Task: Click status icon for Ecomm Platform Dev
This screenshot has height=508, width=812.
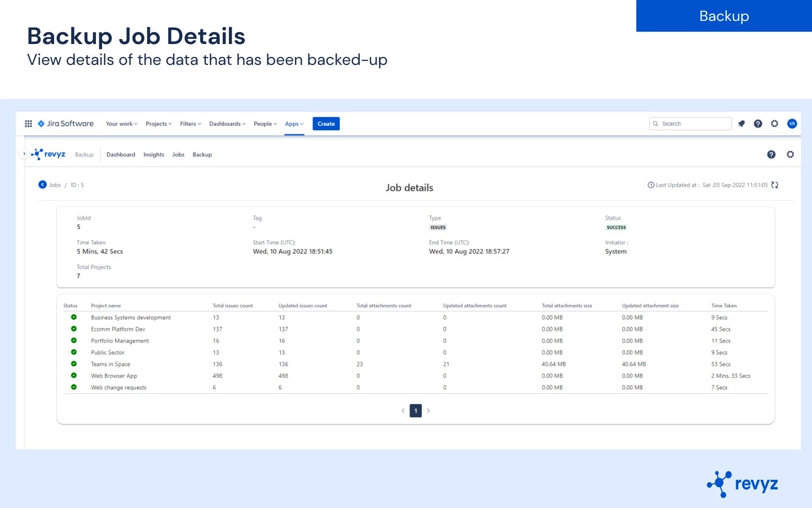Action: tap(74, 329)
